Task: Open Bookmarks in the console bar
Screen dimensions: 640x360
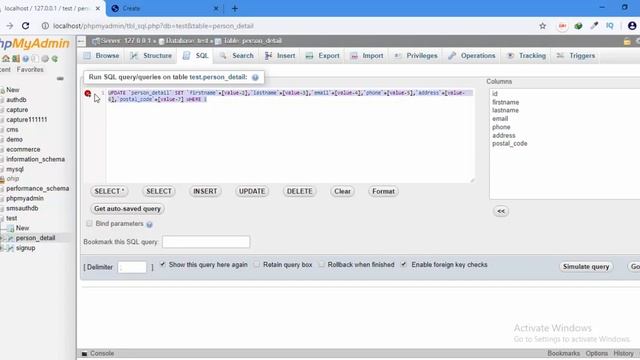Action: tap(563, 353)
